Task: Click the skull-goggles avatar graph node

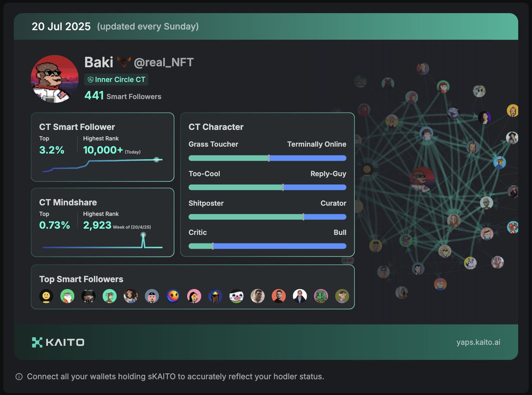Action: (x=479, y=91)
